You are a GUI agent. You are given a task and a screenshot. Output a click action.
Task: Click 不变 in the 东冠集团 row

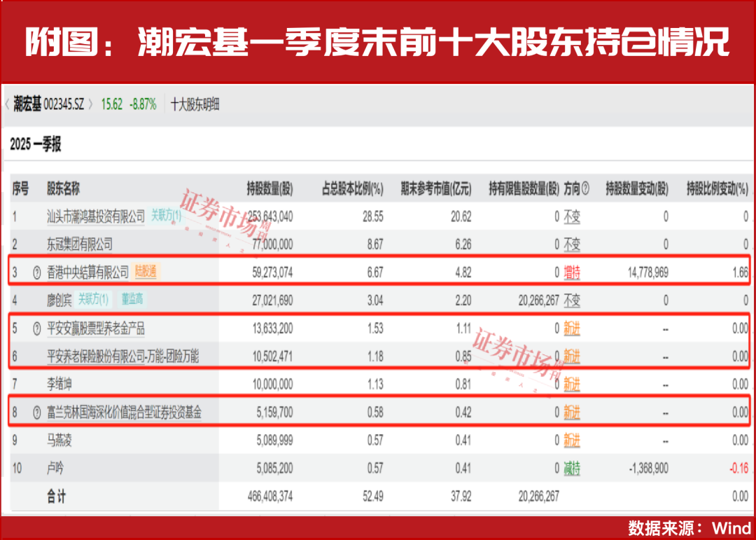click(572, 244)
